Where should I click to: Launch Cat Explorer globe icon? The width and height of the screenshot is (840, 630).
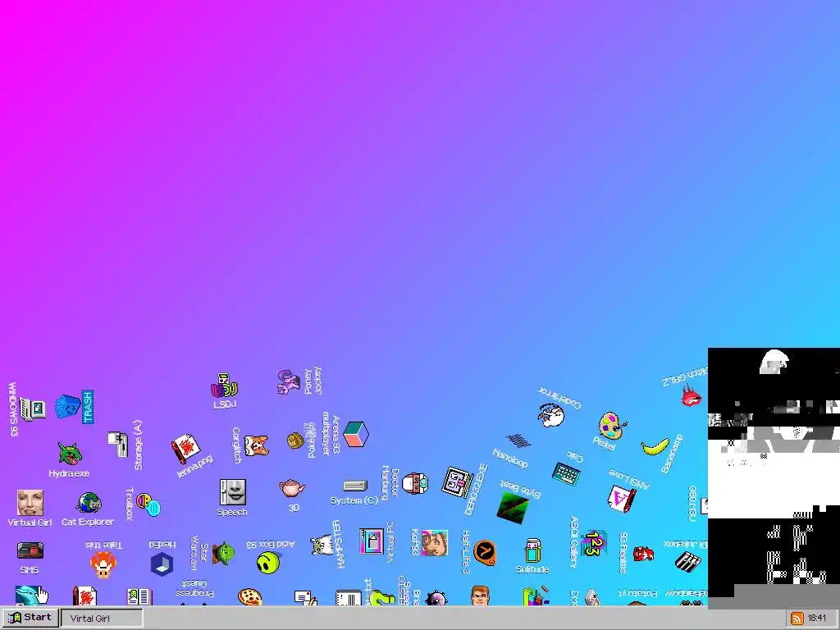(89, 503)
